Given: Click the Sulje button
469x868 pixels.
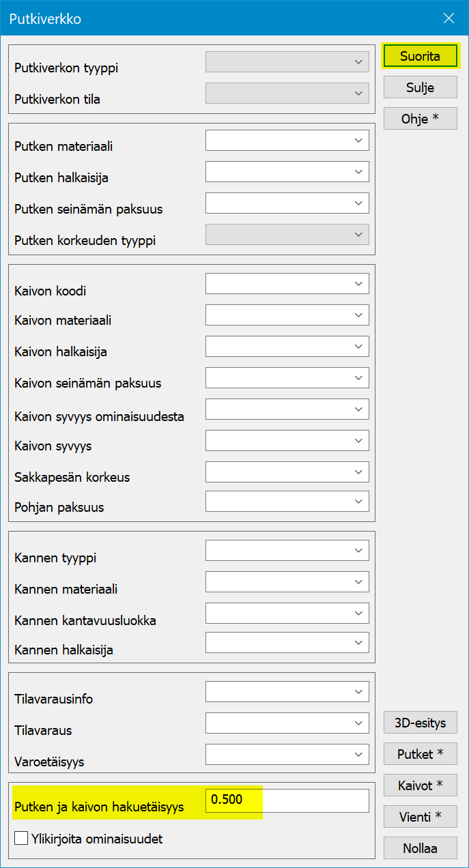Looking at the screenshot, I should coord(420,87).
